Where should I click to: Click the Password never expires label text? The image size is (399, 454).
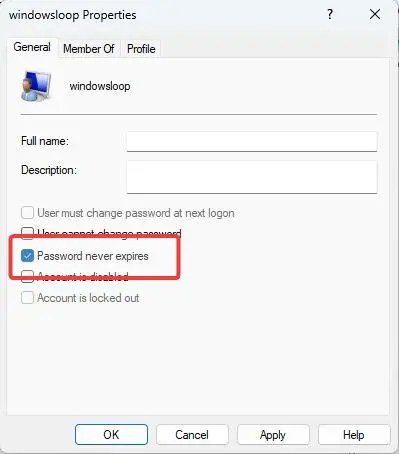(93, 256)
